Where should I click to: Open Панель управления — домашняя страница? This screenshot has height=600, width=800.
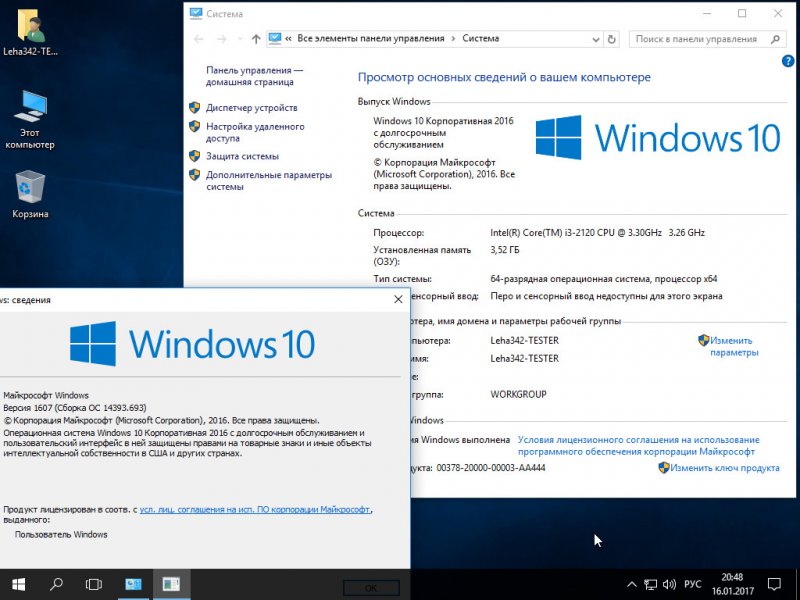pos(254,76)
